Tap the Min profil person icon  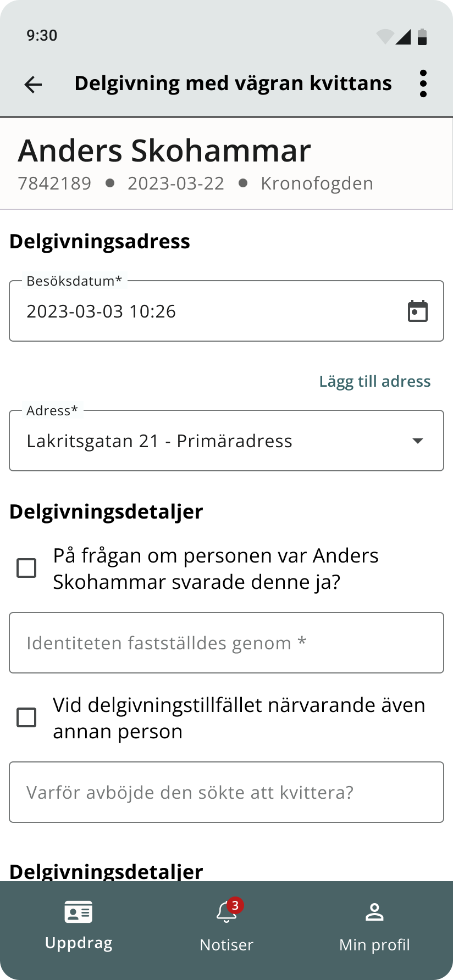pos(374,912)
